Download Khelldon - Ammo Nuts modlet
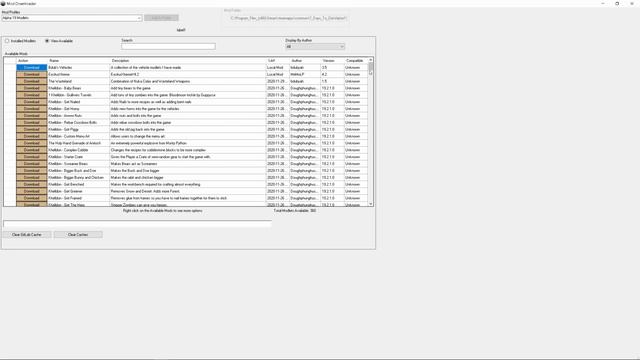Viewport: 640px width, 360px height. coord(32,116)
